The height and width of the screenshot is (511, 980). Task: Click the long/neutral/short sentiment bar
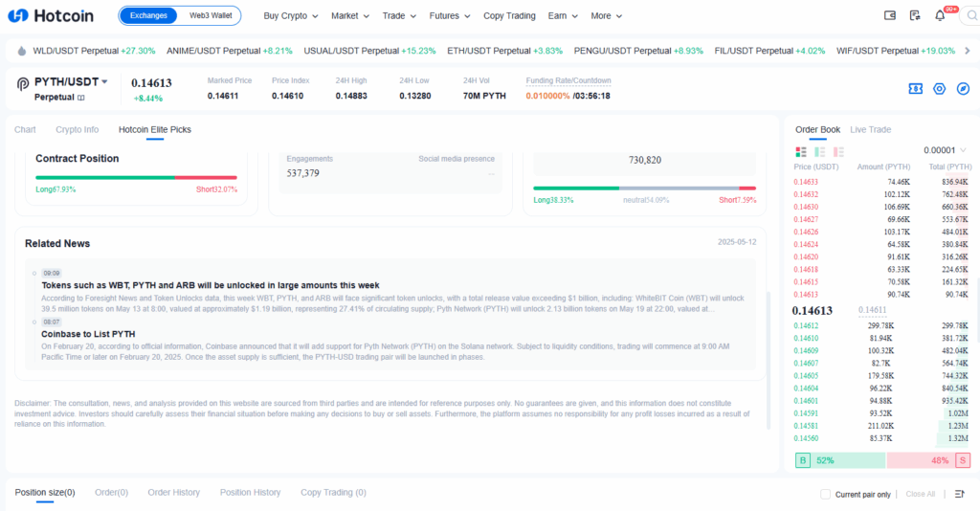pos(644,188)
